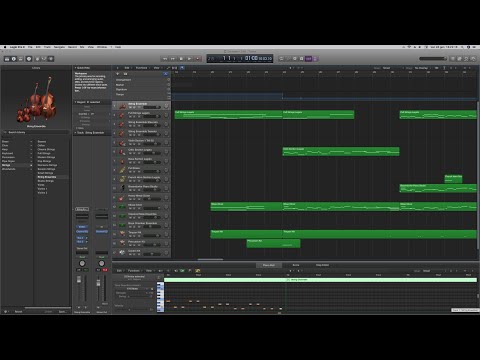Open the Smart Controls toolbar button
Viewport: 480px width, 360px height.
click(x=37, y=59)
